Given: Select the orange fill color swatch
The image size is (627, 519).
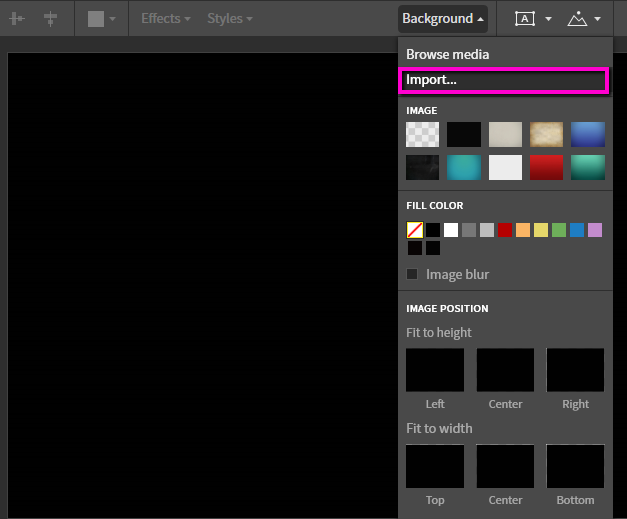Looking at the screenshot, I should (523, 230).
